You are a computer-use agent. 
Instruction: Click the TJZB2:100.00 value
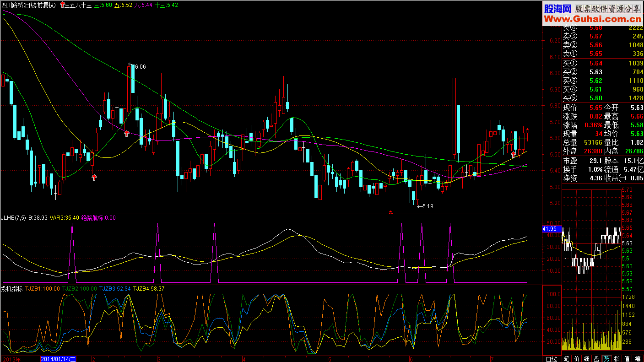pyautogui.click(x=80, y=289)
